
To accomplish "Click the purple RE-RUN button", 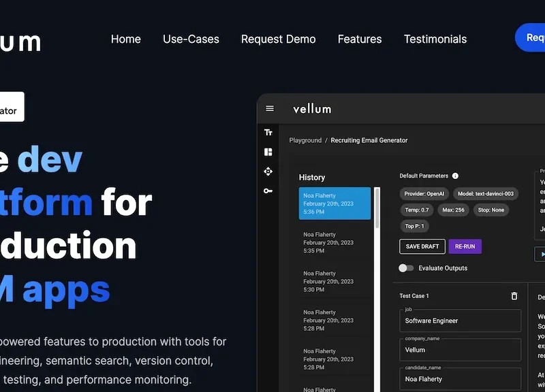I will 465,246.
